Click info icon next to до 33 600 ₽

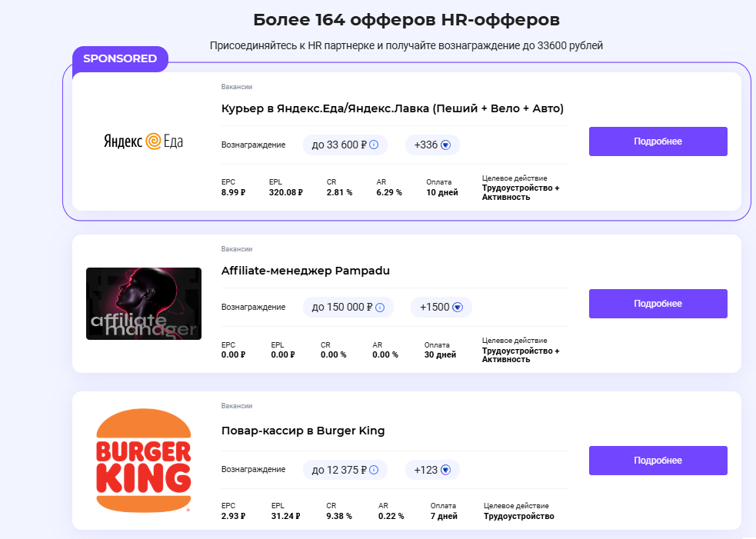point(374,145)
